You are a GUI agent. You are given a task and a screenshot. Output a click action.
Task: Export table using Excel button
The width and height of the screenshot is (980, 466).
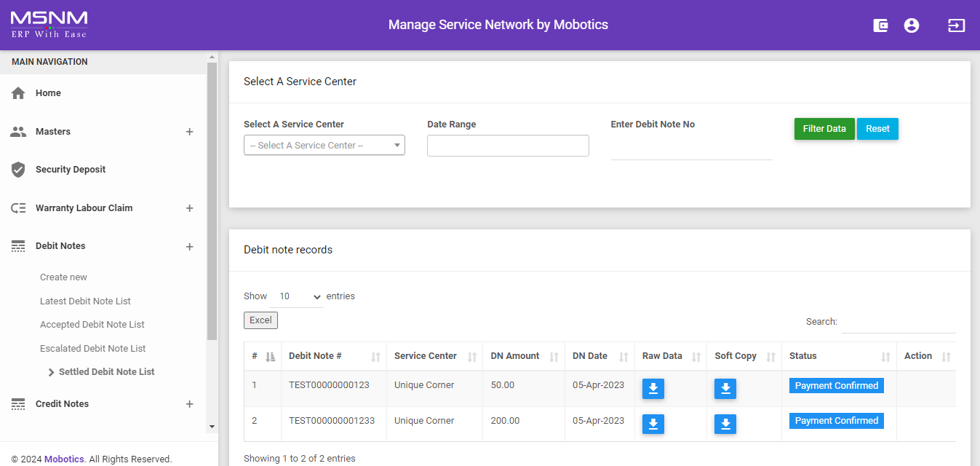click(260, 320)
